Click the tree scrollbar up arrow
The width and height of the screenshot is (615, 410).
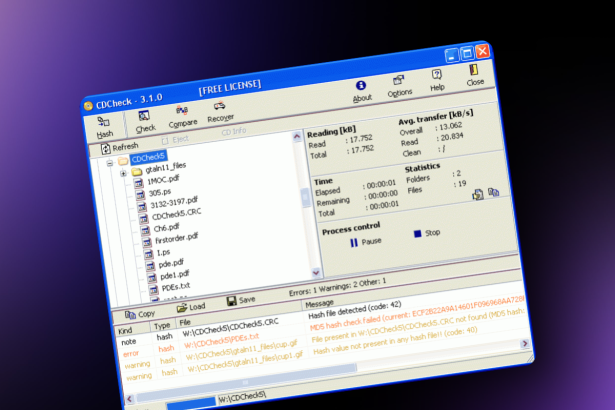coord(297,136)
